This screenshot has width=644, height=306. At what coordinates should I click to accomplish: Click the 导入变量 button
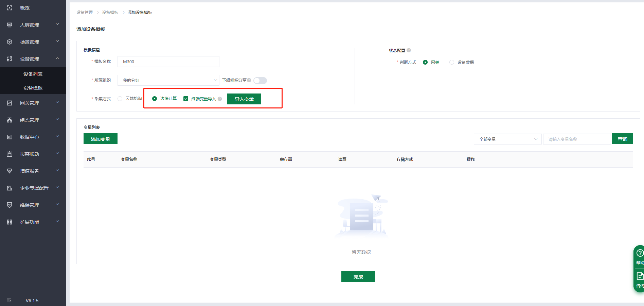point(244,99)
